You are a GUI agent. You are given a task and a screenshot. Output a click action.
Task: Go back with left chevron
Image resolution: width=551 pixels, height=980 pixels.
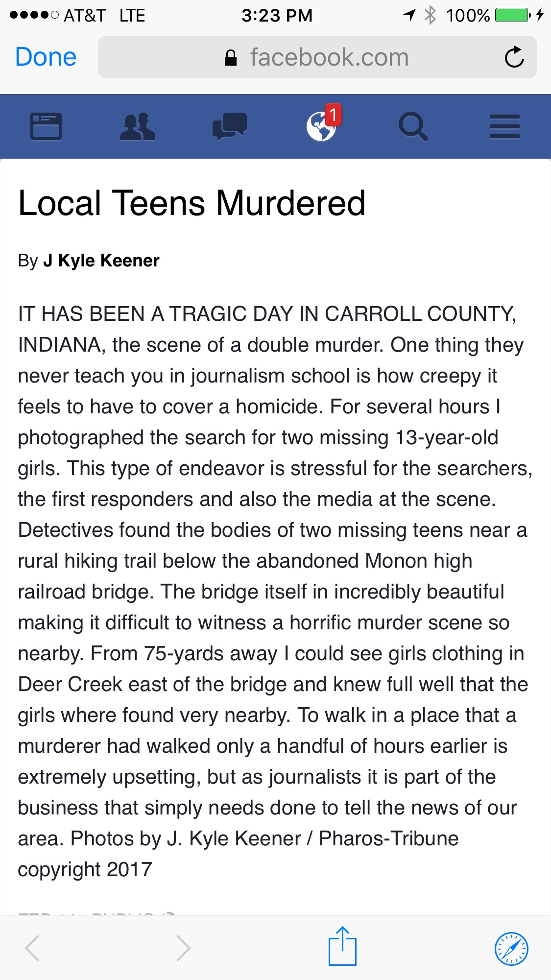(x=32, y=948)
